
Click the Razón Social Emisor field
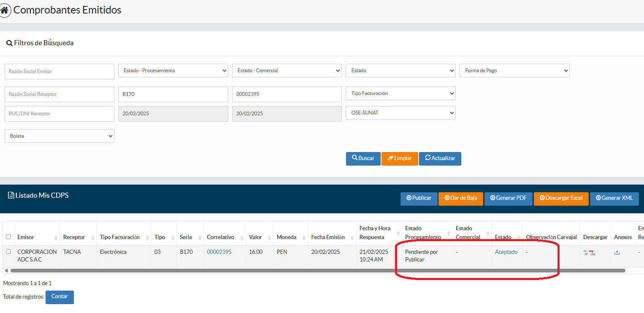[60, 71]
